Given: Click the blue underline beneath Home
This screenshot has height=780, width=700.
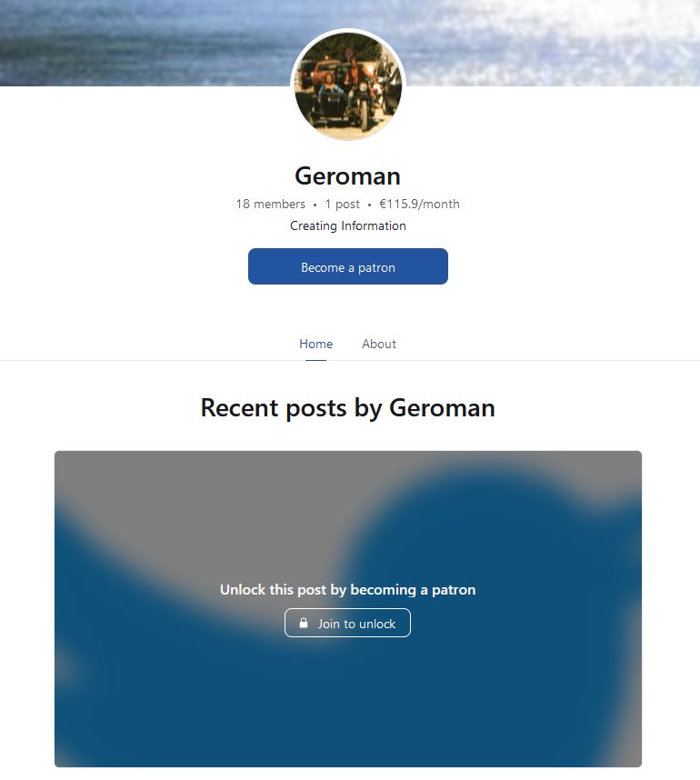Looking at the screenshot, I should 316,360.
